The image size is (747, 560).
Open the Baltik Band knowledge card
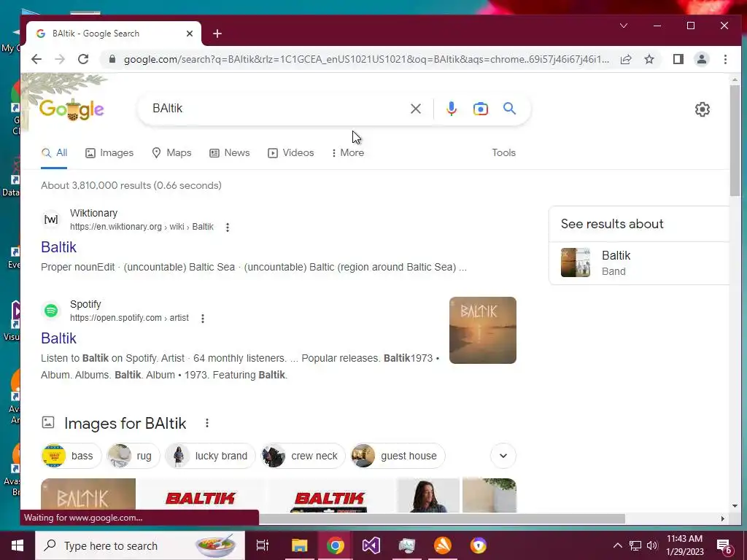pyautogui.click(x=639, y=262)
